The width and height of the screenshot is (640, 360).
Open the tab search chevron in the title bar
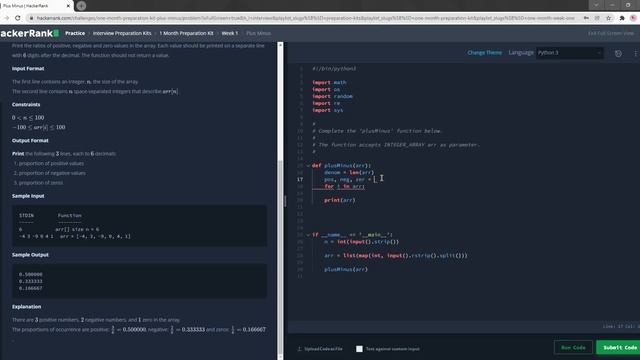pyautogui.click(x=596, y=5)
